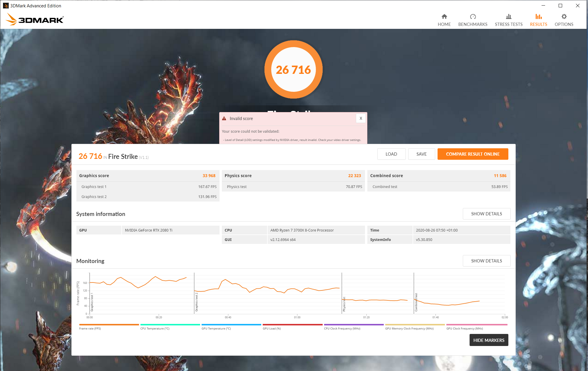Click NVIDIA GeForce RTX 2080 Ti value
The width and height of the screenshot is (588, 371).
point(148,230)
